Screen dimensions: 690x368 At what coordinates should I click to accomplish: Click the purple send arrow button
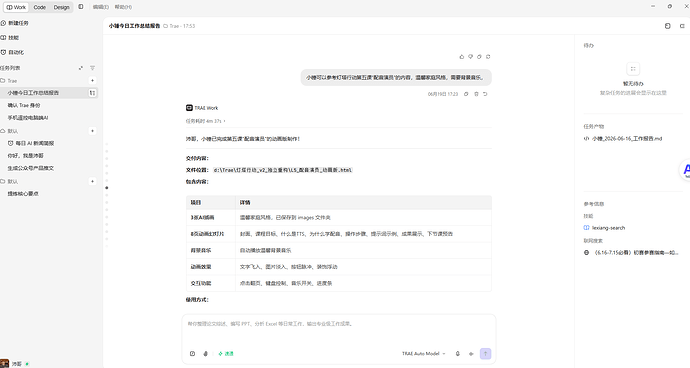485,354
